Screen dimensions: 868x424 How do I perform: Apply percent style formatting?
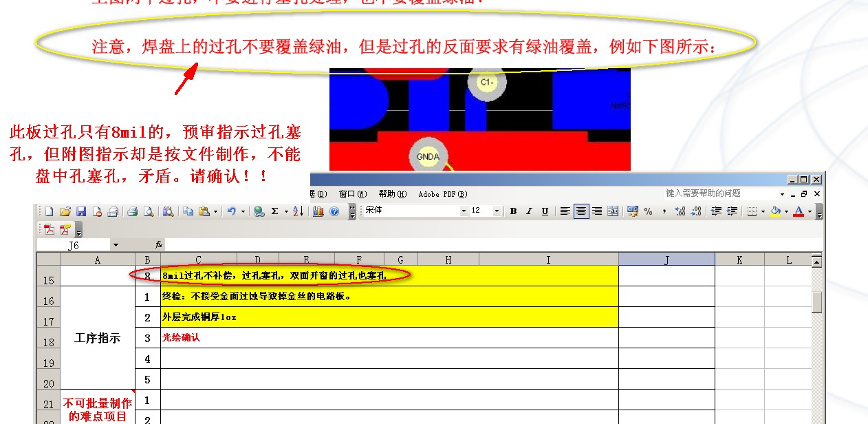pos(648,211)
